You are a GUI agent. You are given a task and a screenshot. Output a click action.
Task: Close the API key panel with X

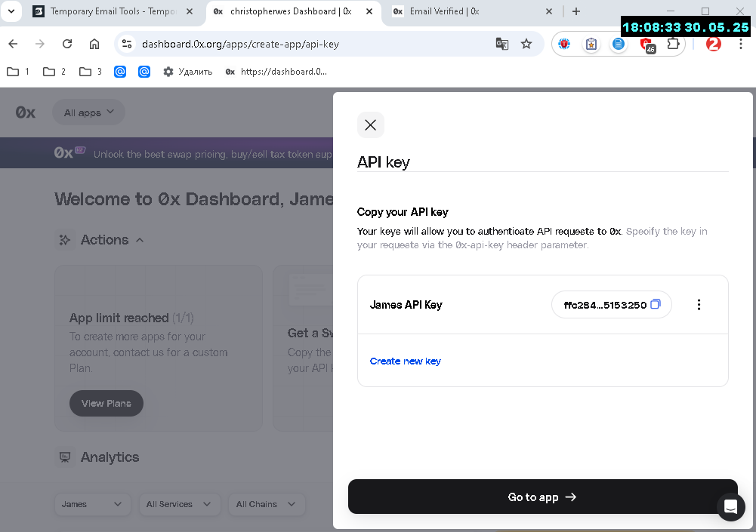pos(370,125)
